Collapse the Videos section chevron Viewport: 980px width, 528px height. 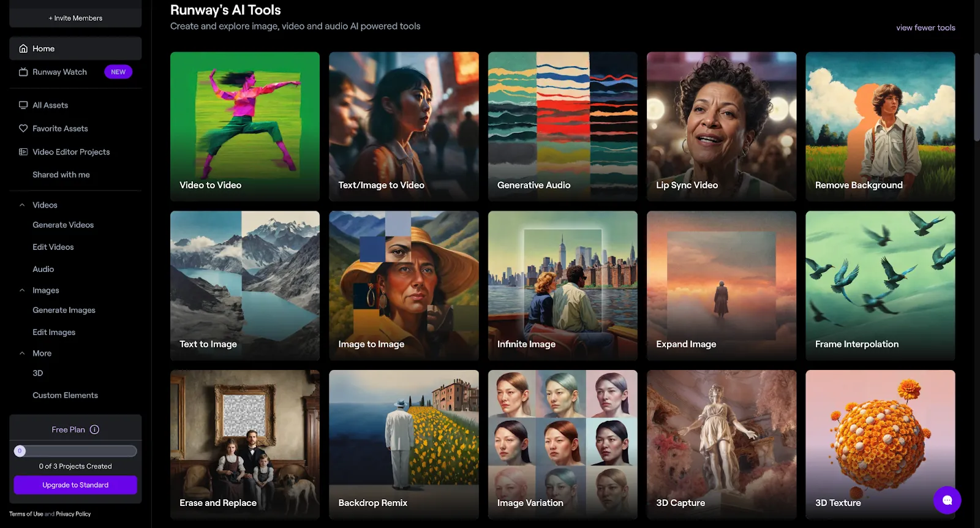(x=22, y=205)
